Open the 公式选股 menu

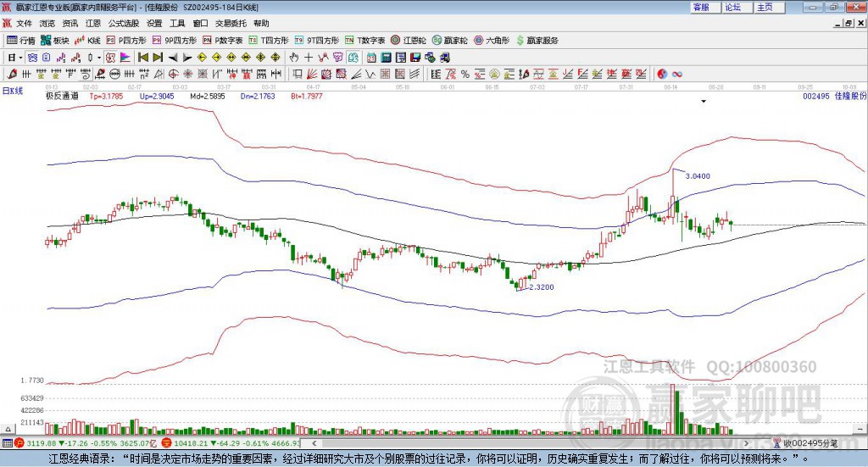point(124,23)
